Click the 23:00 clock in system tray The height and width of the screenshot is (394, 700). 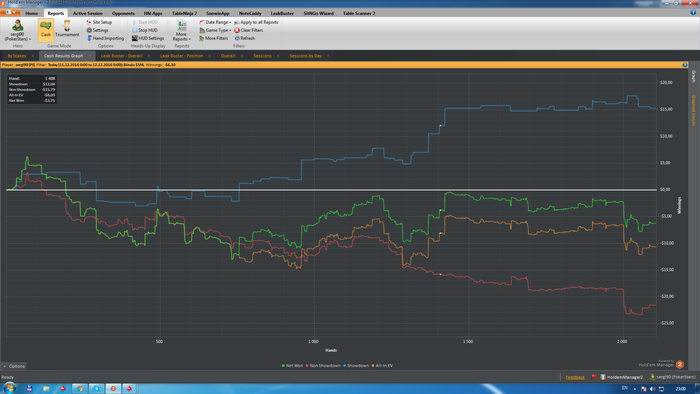pos(681,389)
